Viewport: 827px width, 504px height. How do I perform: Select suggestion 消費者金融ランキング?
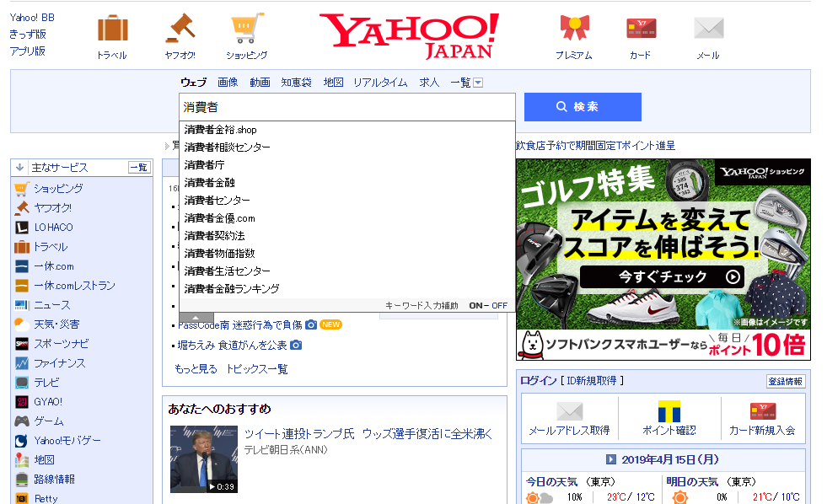(x=347, y=288)
